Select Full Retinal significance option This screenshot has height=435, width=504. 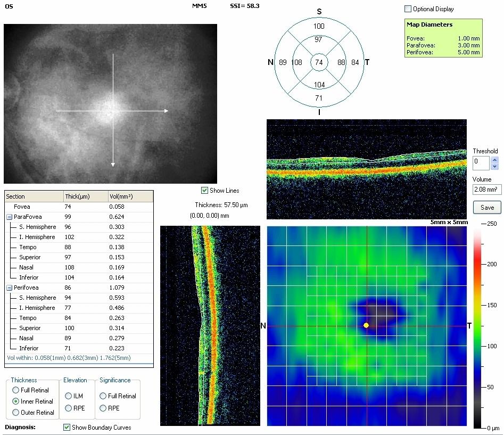pos(103,396)
